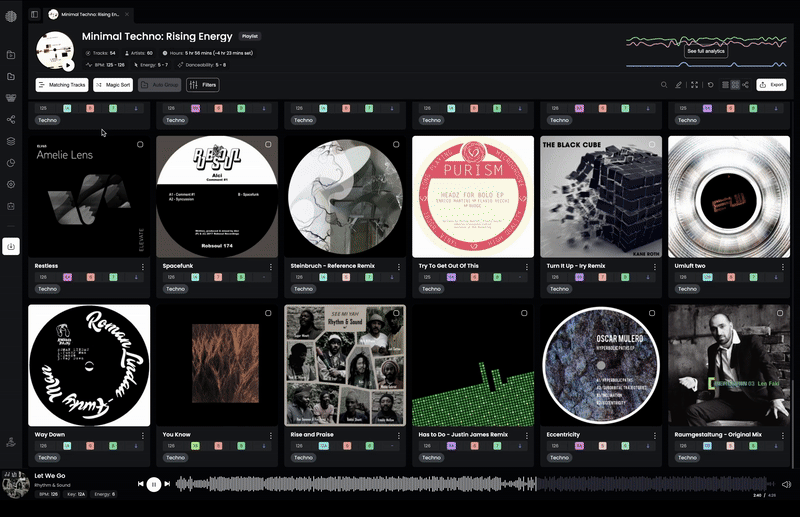Select the Steinbruch - Reference Remix checkbox

coord(396,144)
